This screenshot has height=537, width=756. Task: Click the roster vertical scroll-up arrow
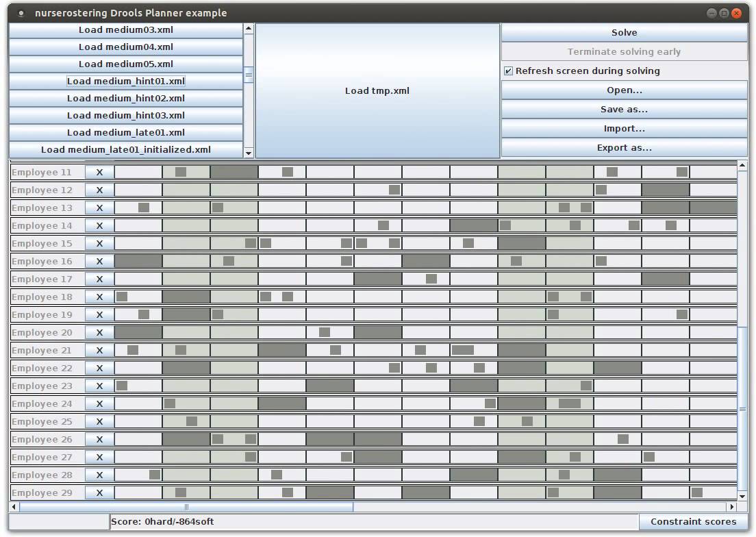coord(742,166)
